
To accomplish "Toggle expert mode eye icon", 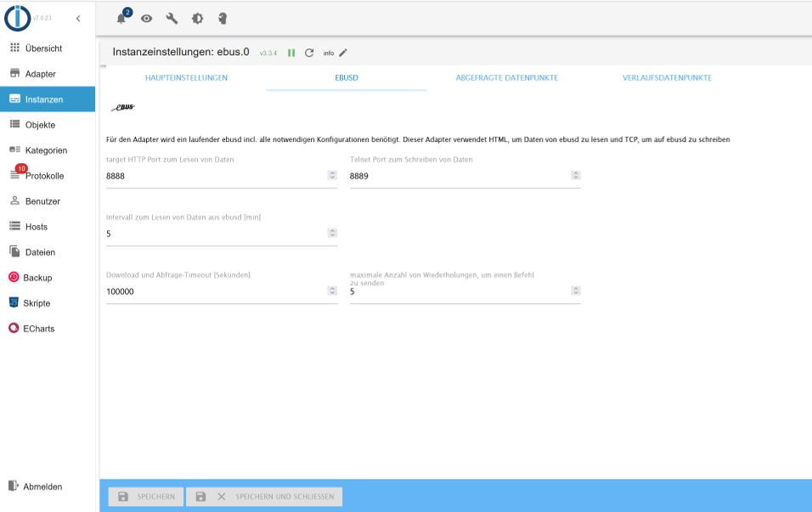I will click(147, 19).
